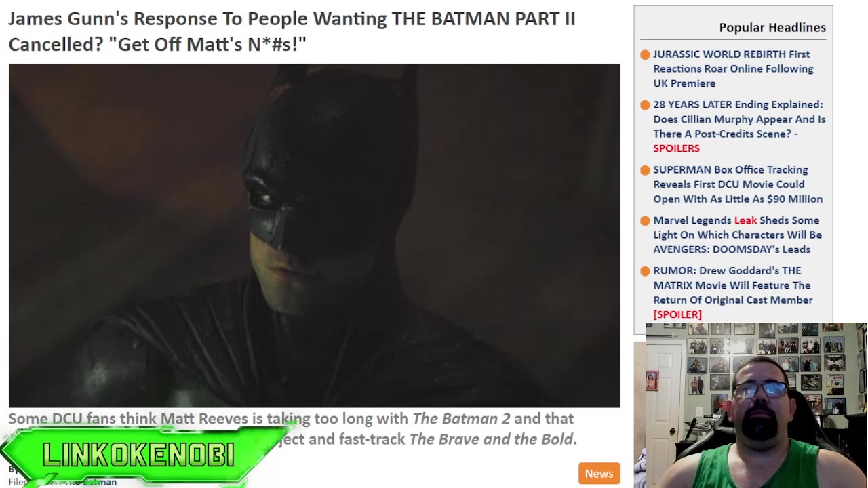This screenshot has width=868, height=488.
Task: Click the orange bullet beside Jurassic World headline
Action: 645,54
